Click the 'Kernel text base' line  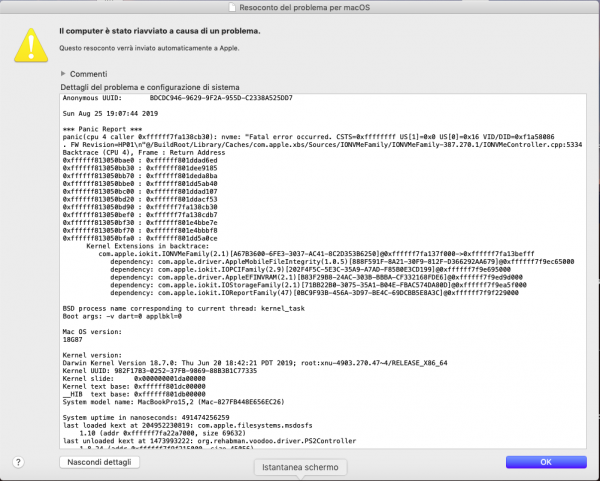pyautogui.click(x=134, y=386)
